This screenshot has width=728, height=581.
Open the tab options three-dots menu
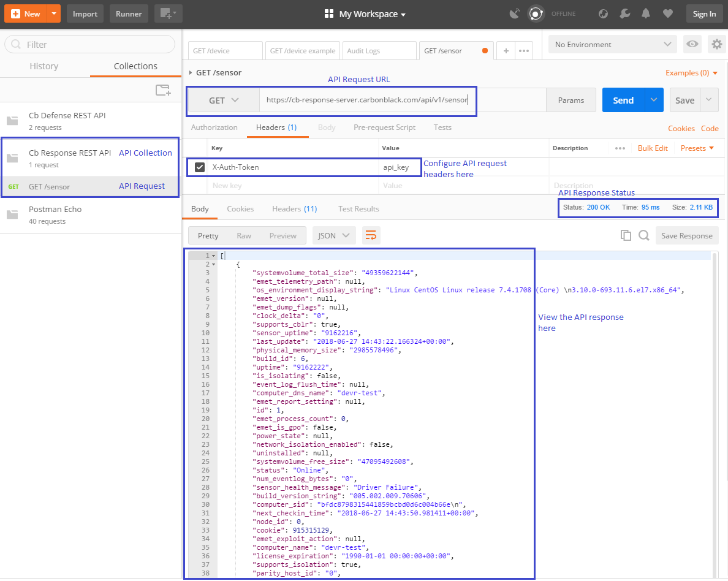click(x=524, y=51)
